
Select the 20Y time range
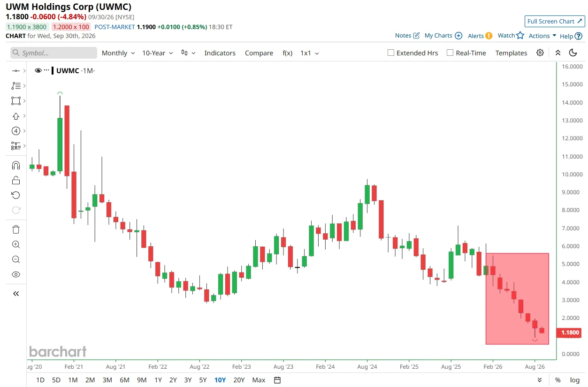239,380
